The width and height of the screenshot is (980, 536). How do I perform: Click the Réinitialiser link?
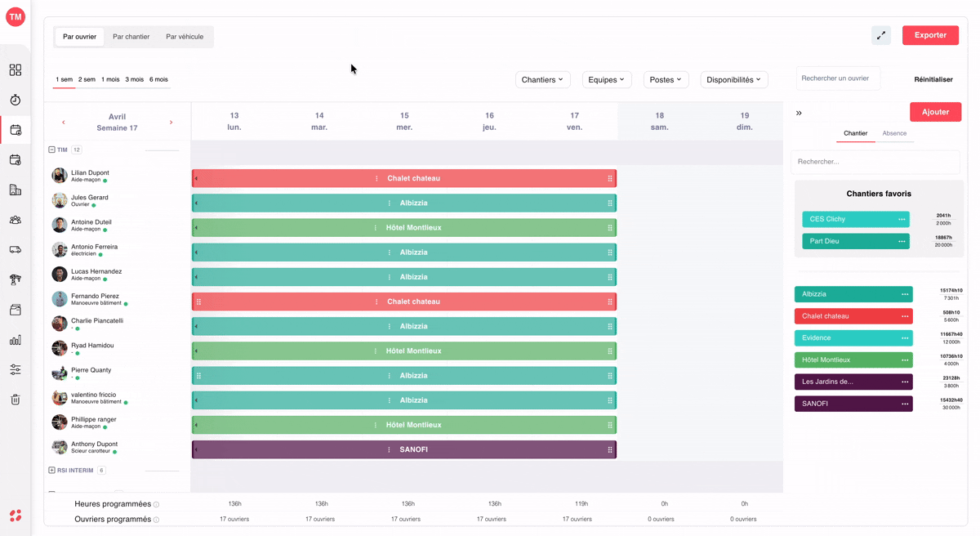click(x=933, y=79)
